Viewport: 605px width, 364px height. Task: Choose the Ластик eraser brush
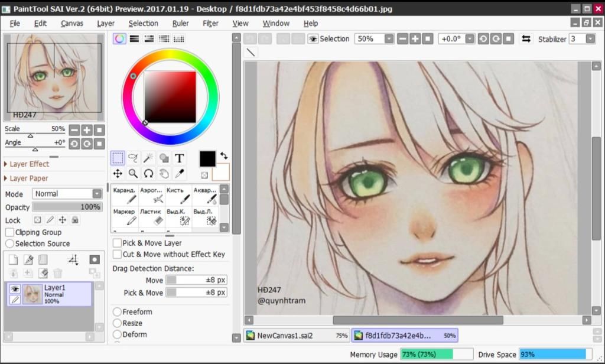coord(151,216)
